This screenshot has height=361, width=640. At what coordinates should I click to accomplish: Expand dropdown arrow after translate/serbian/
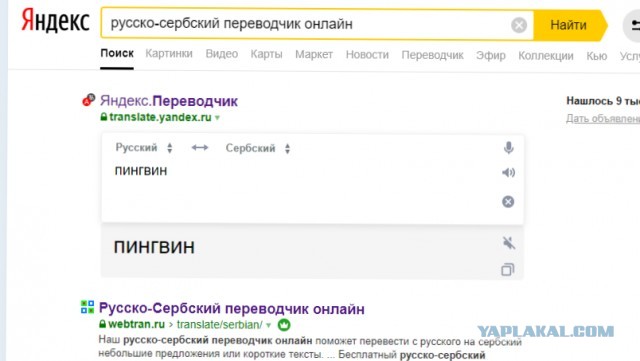(269, 325)
